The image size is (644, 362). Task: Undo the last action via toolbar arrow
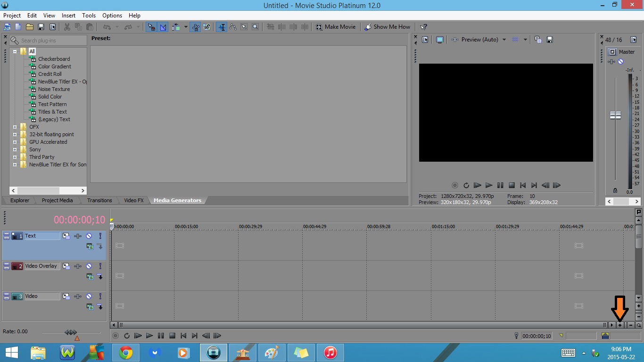(x=107, y=27)
